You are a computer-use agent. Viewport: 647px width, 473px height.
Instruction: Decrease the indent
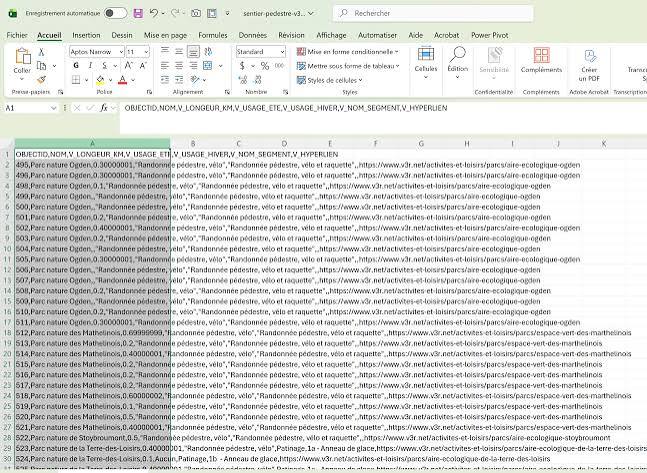coord(165,79)
